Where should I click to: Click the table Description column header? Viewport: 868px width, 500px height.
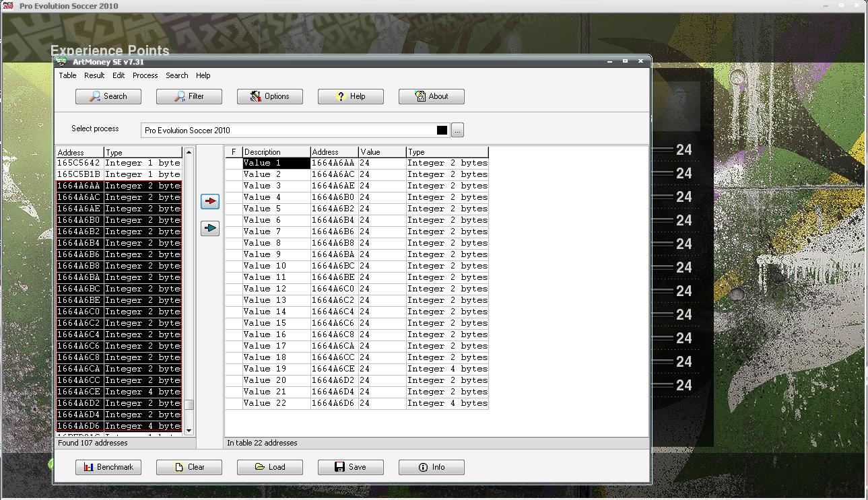click(x=277, y=152)
